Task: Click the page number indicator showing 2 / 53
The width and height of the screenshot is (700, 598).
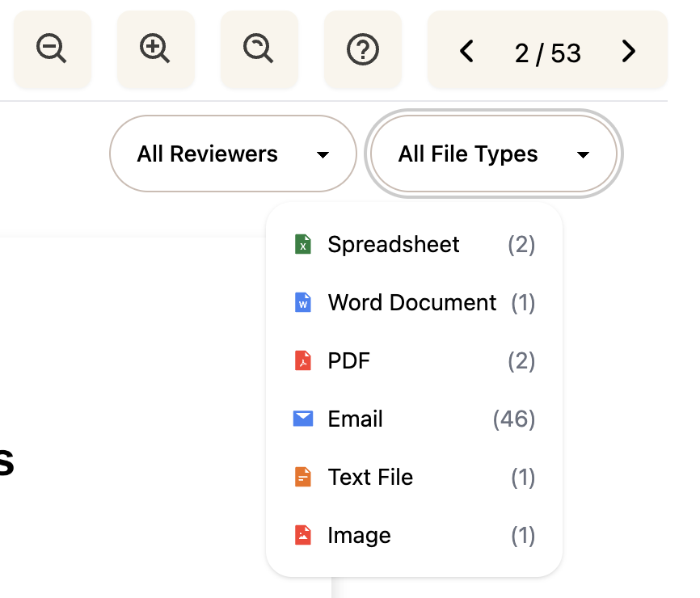Action: coord(547,51)
